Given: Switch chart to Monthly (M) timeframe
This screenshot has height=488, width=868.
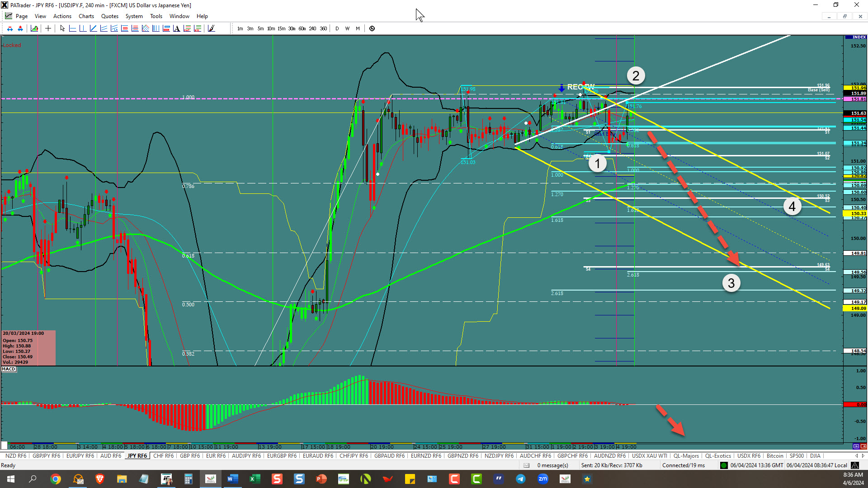Looking at the screenshot, I should (358, 28).
